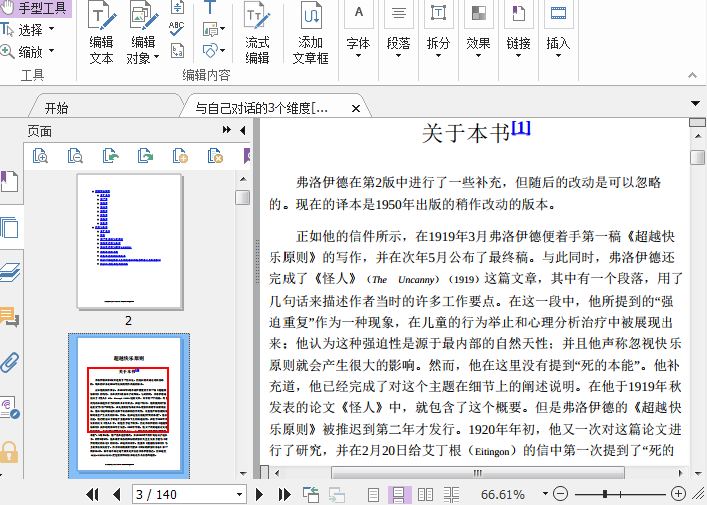
Task: Click the thumbnail panel vertical scrollbar handle
Action: click(243, 197)
